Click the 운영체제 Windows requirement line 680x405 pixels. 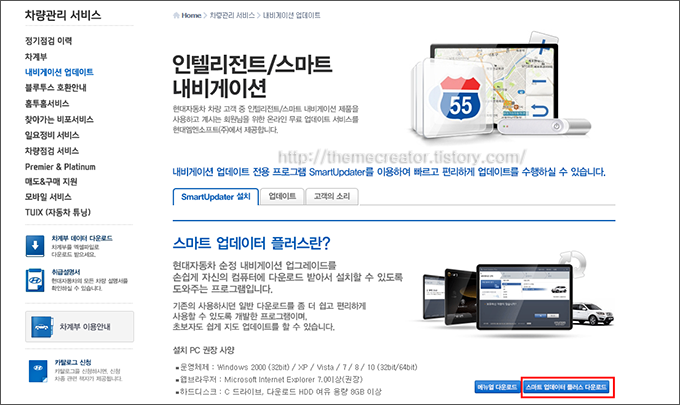(x=296, y=367)
